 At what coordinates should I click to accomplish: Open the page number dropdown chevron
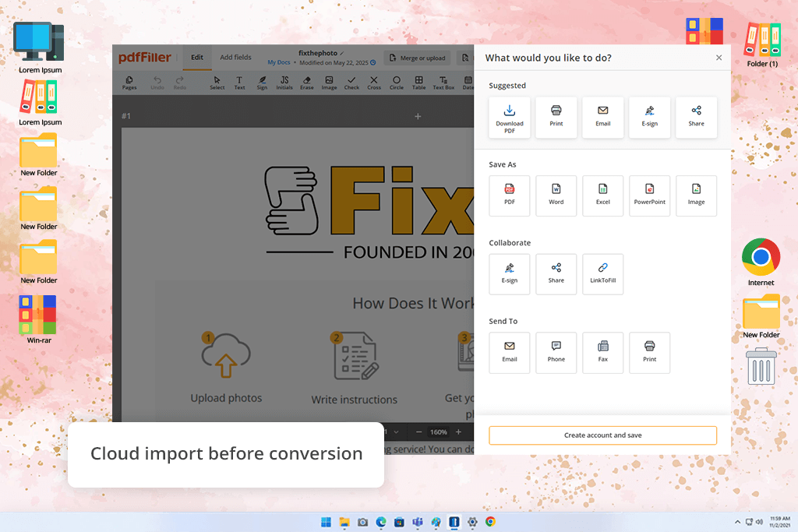click(396, 432)
